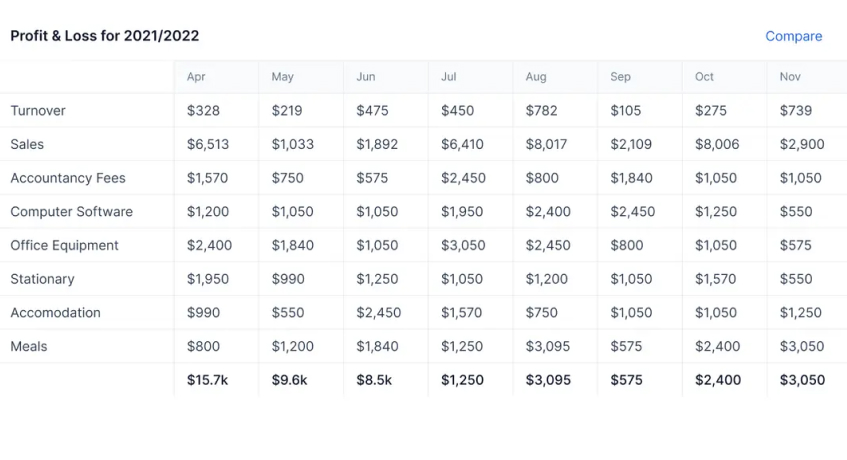Viewport: 847px width, 460px height.
Task: Click the Accomodation row label
Action: coord(55,313)
